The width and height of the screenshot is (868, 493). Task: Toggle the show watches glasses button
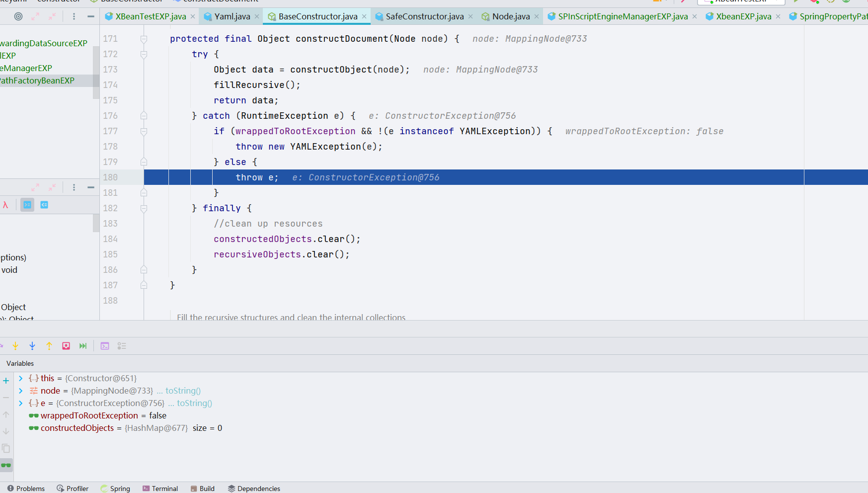(6, 466)
